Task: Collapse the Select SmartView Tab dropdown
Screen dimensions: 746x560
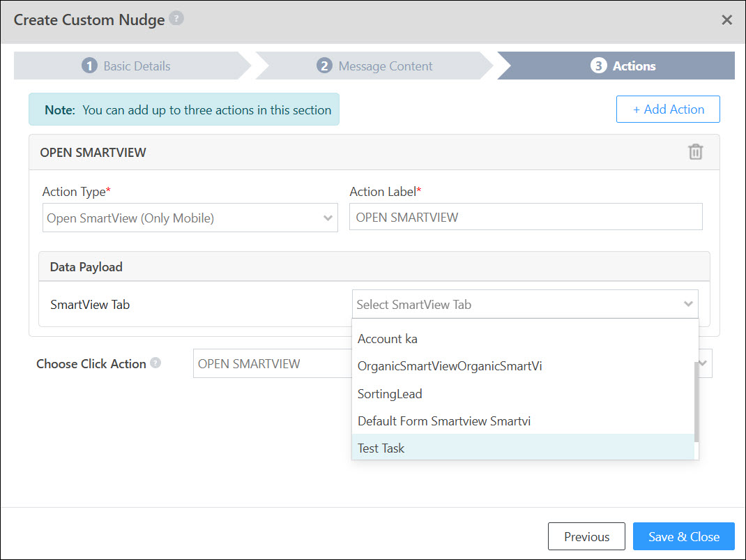Action: [x=525, y=304]
